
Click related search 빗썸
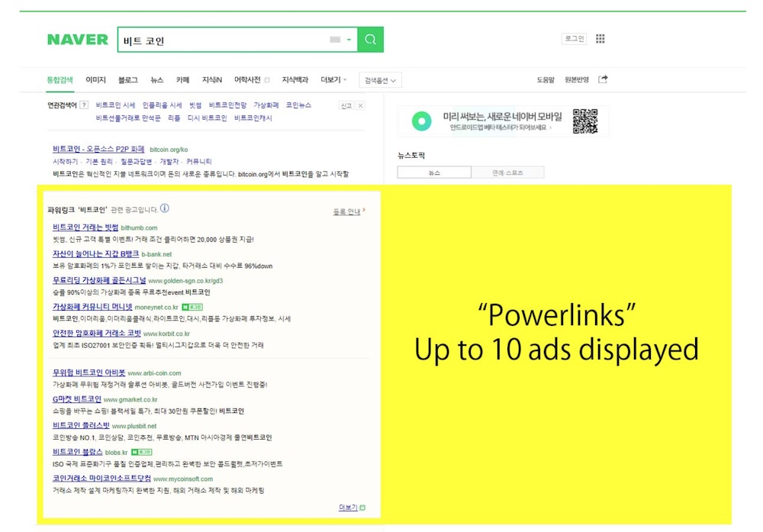[x=195, y=105]
